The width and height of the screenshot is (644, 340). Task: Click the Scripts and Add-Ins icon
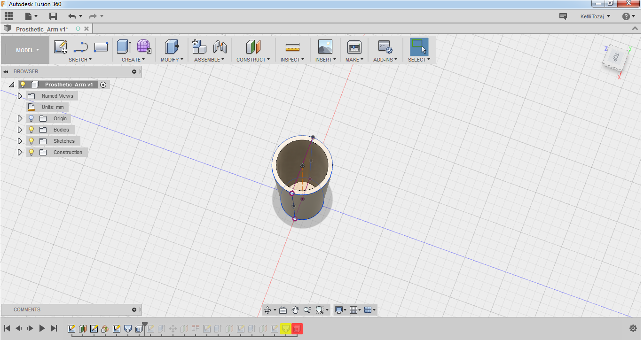coord(385,47)
